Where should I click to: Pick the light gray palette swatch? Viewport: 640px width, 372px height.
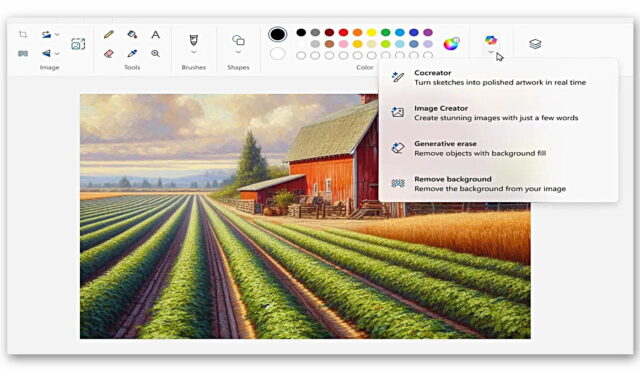tap(315, 44)
